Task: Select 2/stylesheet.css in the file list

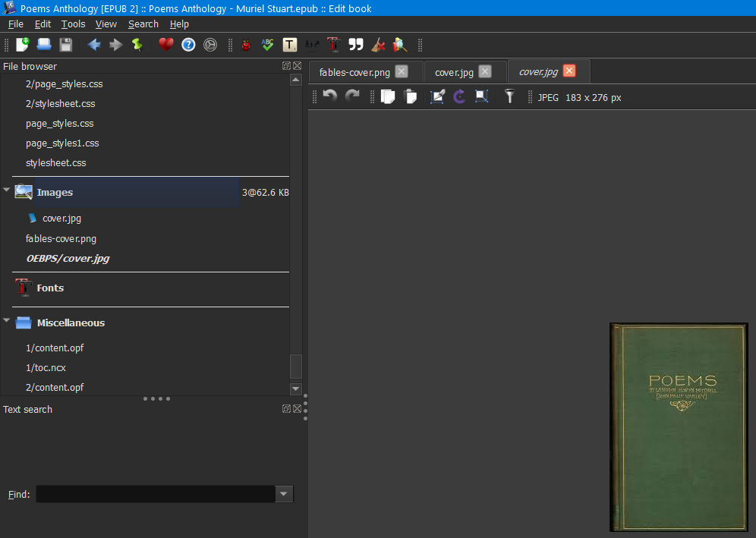Action: [x=60, y=104]
